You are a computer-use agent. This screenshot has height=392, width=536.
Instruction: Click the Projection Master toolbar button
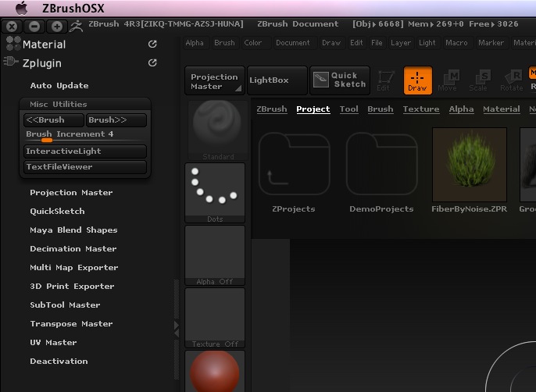coord(215,80)
